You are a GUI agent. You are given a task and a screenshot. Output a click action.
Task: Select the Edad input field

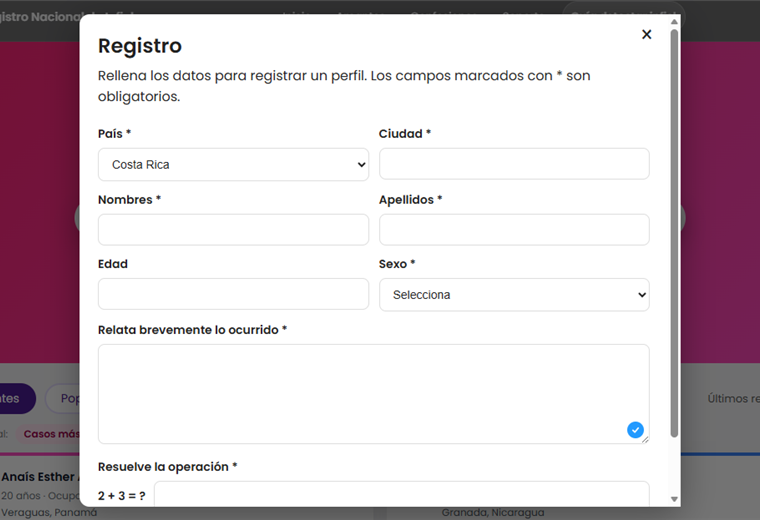[x=233, y=295]
